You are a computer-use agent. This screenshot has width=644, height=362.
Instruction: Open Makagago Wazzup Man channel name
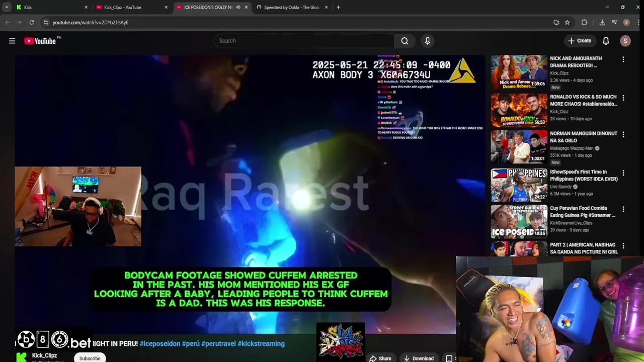point(572,148)
